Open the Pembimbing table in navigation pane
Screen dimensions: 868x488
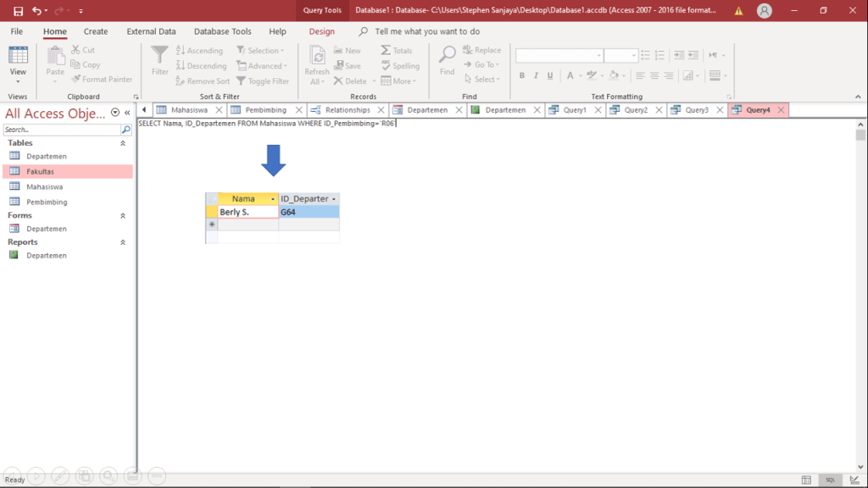[x=47, y=202]
